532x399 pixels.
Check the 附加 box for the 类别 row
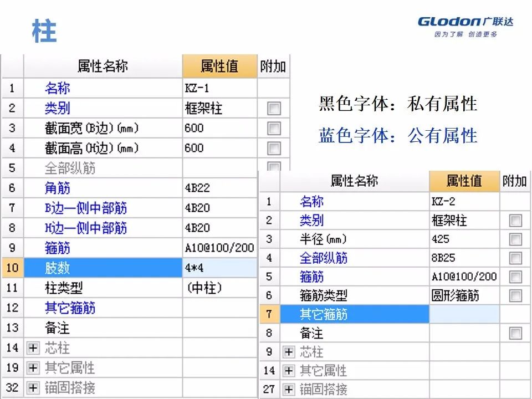click(274, 108)
